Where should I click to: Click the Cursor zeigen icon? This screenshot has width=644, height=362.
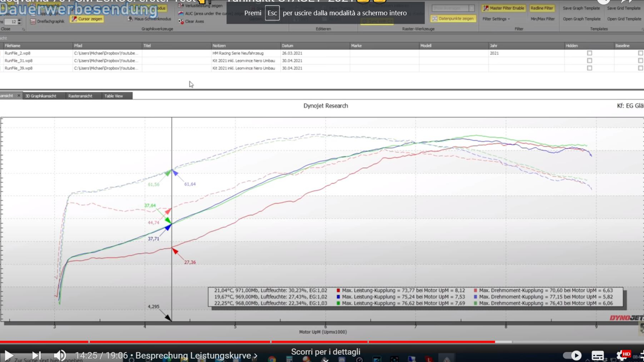74,19
